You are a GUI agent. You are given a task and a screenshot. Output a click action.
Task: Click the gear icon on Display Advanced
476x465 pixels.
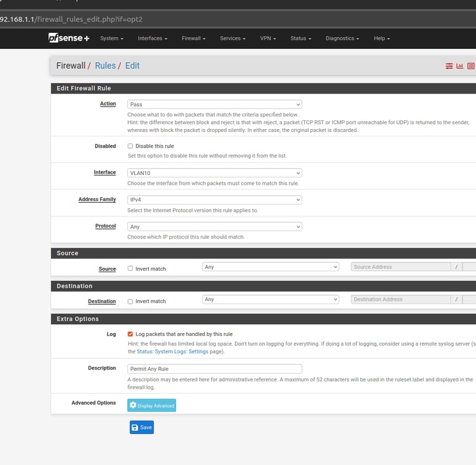(133, 405)
